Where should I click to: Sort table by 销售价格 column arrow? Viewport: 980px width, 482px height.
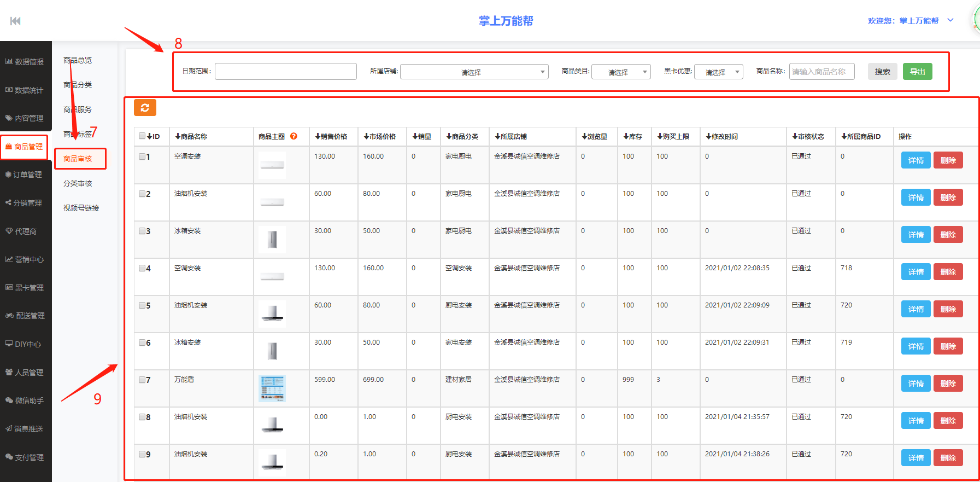[x=318, y=136]
